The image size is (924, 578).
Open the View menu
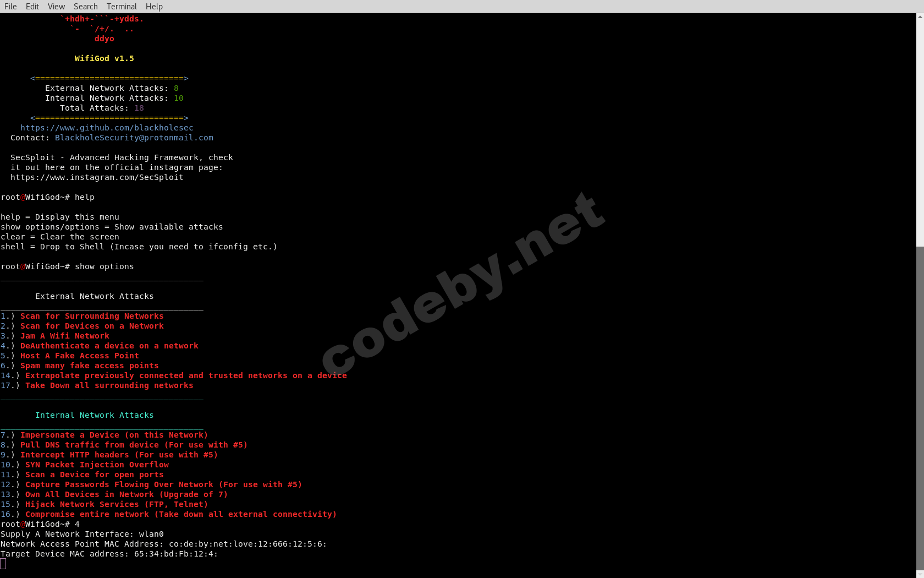[x=56, y=6]
